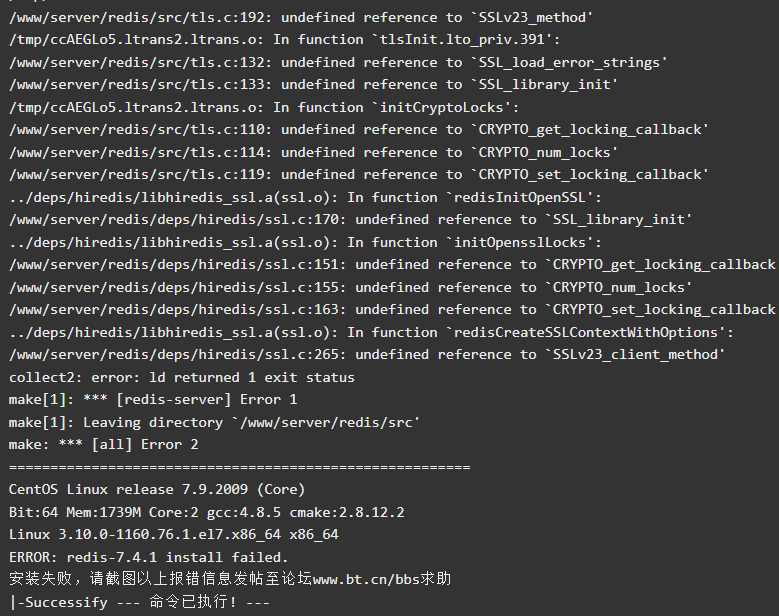Click the 'Bit:64 Mem:1739M Core:2' system info line
Screen dimensions: 779x616
click(206, 512)
